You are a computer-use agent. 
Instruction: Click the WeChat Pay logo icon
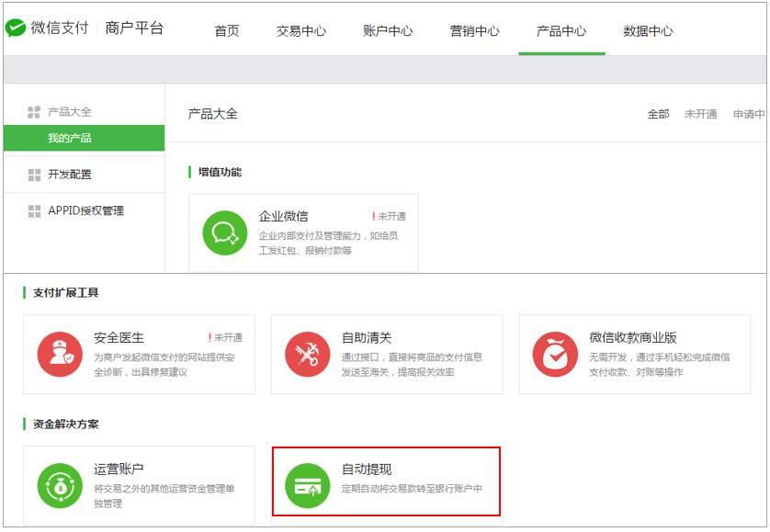pos(16,28)
